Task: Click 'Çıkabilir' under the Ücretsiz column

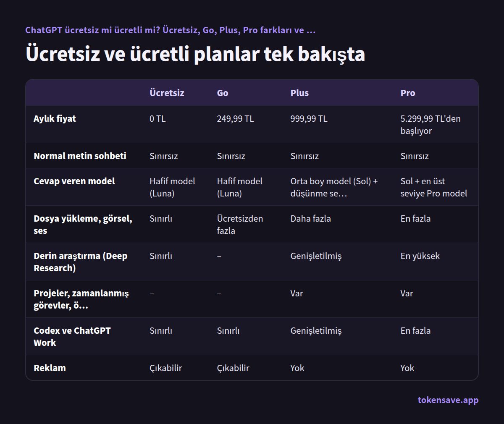Action: coord(166,368)
